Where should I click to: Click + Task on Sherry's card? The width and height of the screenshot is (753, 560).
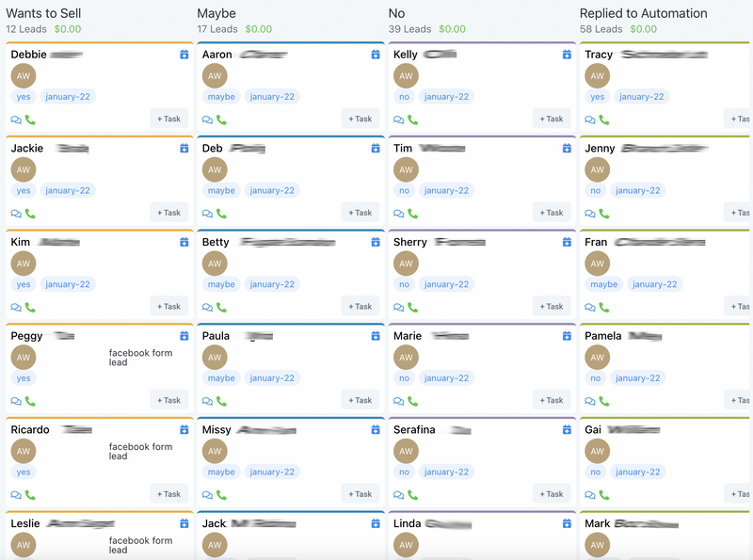(552, 306)
